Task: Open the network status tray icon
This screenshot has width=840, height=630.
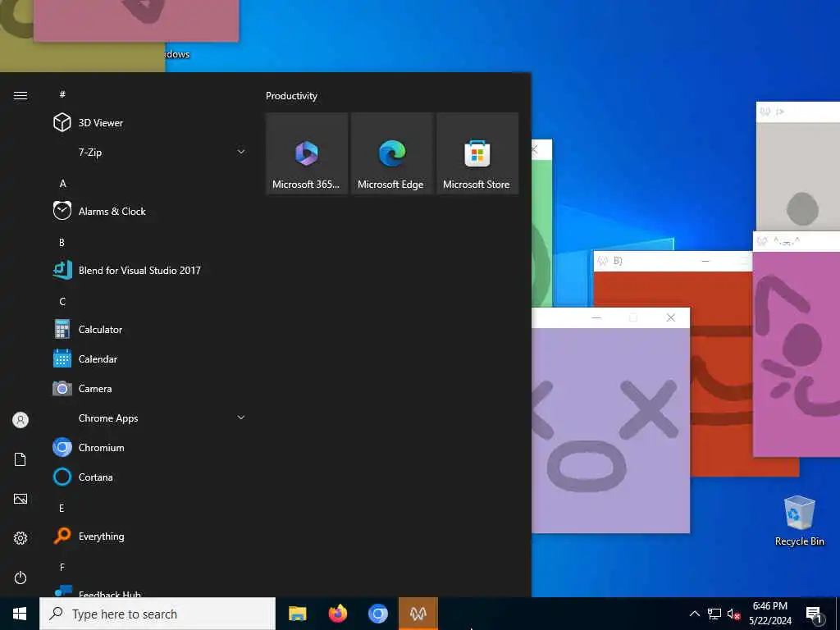Action: (714, 614)
